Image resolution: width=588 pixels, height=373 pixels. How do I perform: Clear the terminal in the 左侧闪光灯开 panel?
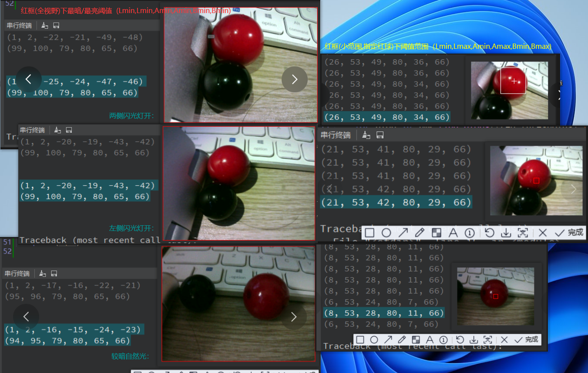click(x=57, y=130)
